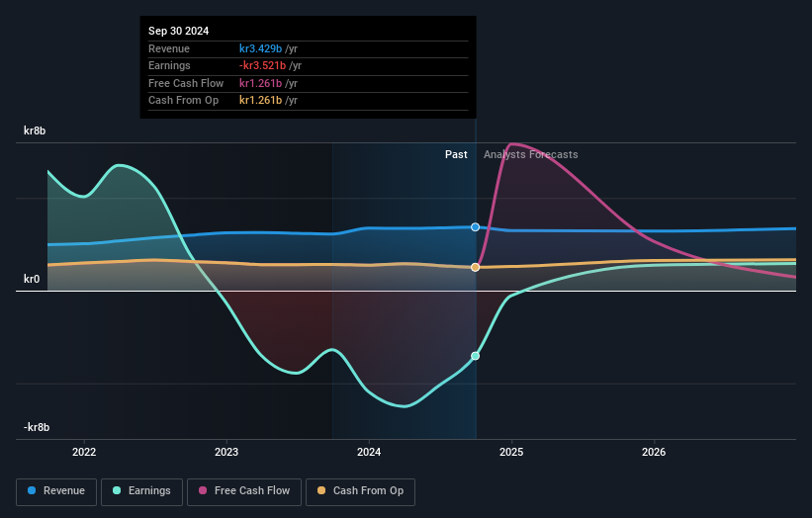Click the -kr8b y-axis label

click(x=37, y=427)
